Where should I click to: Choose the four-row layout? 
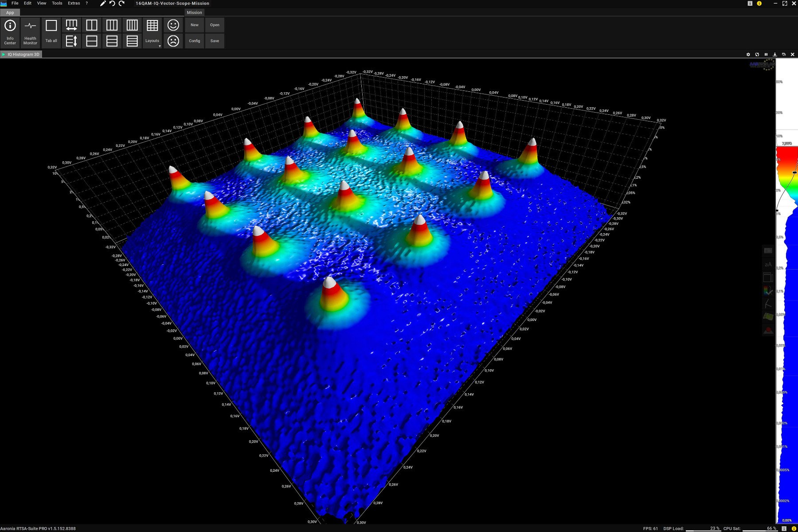(132, 41)
